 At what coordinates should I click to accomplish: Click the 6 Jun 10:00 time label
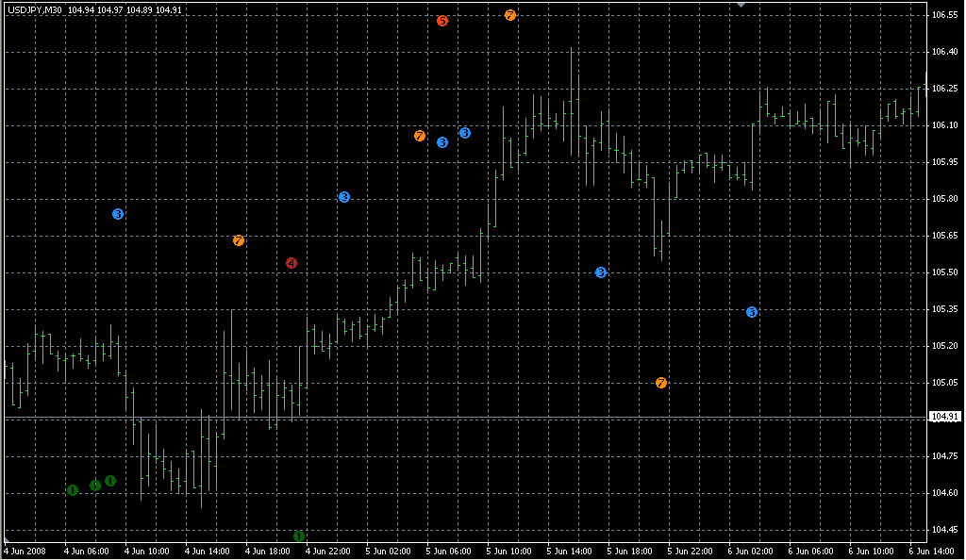[x=871, y=552]
